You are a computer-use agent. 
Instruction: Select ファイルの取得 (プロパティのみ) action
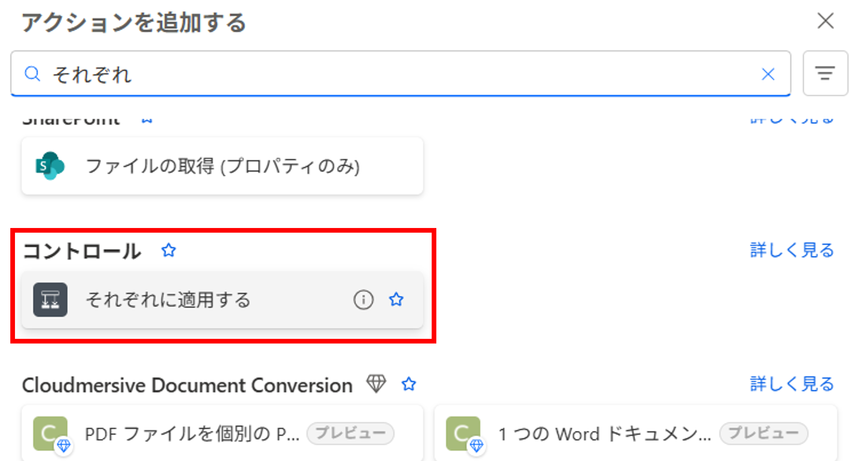click(222, 165)
